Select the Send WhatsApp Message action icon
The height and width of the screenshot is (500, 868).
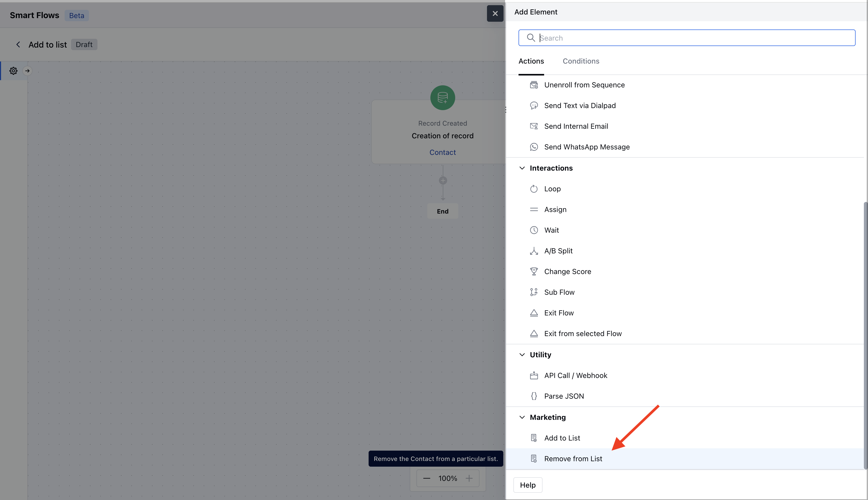coord(534,147)
